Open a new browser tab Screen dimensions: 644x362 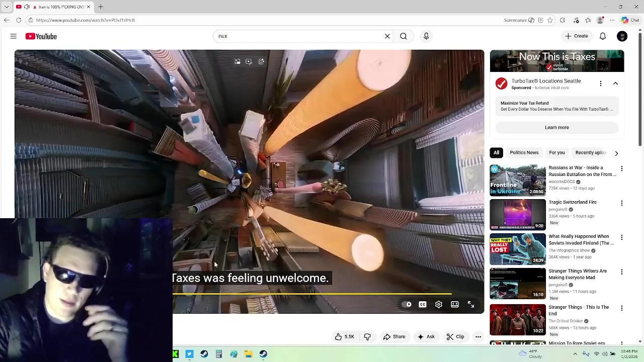click(101, 7)
